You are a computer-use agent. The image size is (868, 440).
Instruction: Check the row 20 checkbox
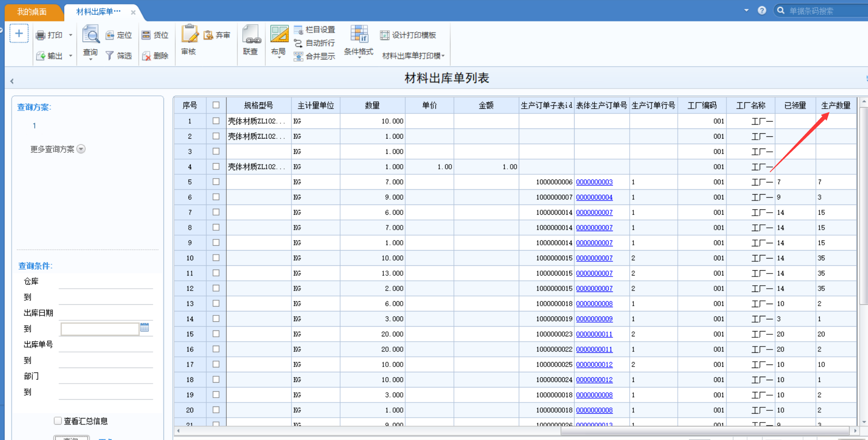(216, 410)
